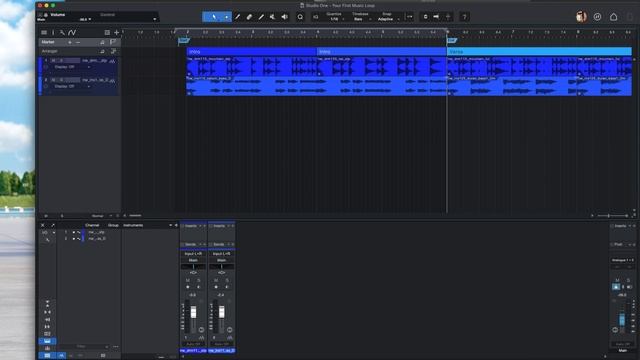
Task: Show automation with the curve icon
Action: point(72,32)
